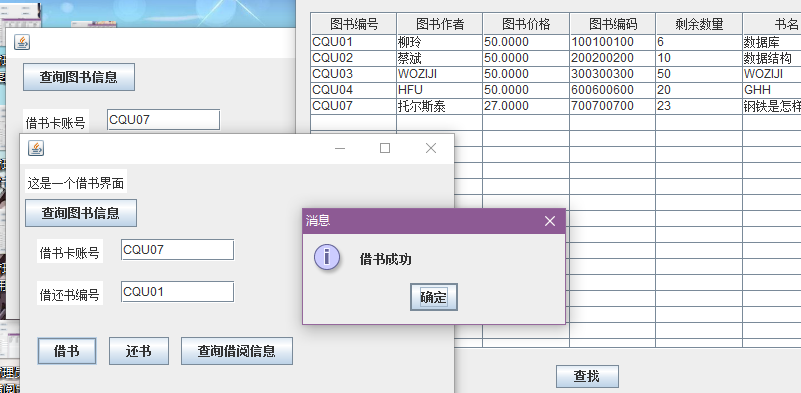801x393 pixels.
Task: Select the code cell 100100100
Action: 612,42
